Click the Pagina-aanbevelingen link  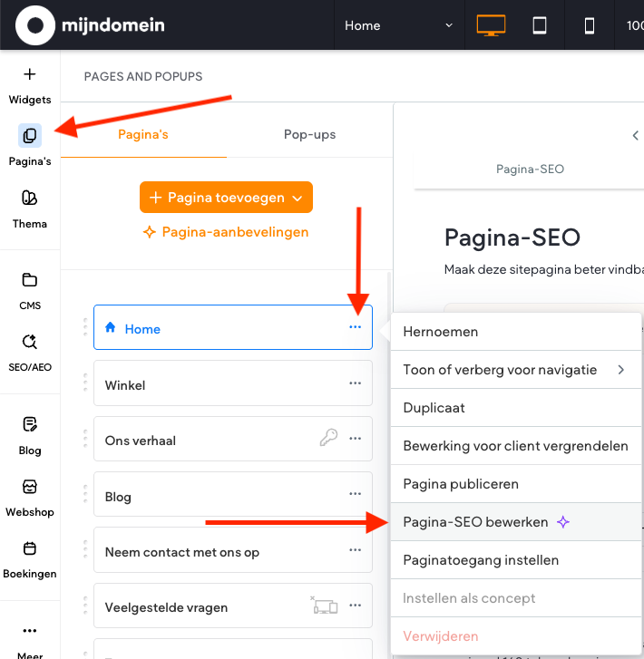226,232
